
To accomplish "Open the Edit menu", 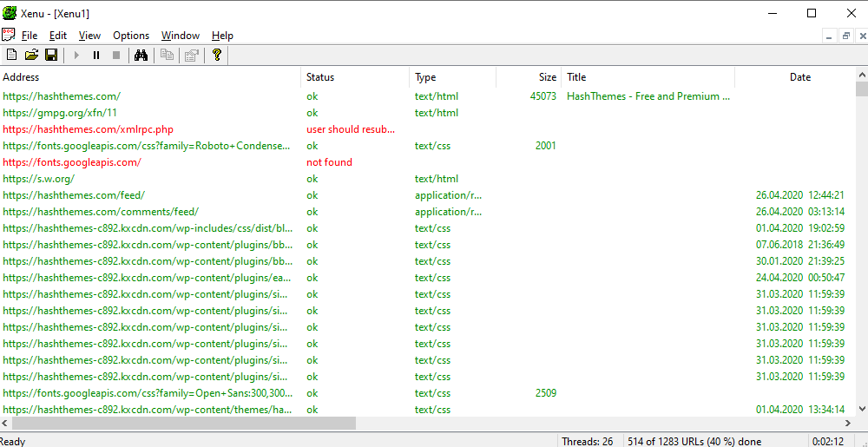I will coord(58,36).
